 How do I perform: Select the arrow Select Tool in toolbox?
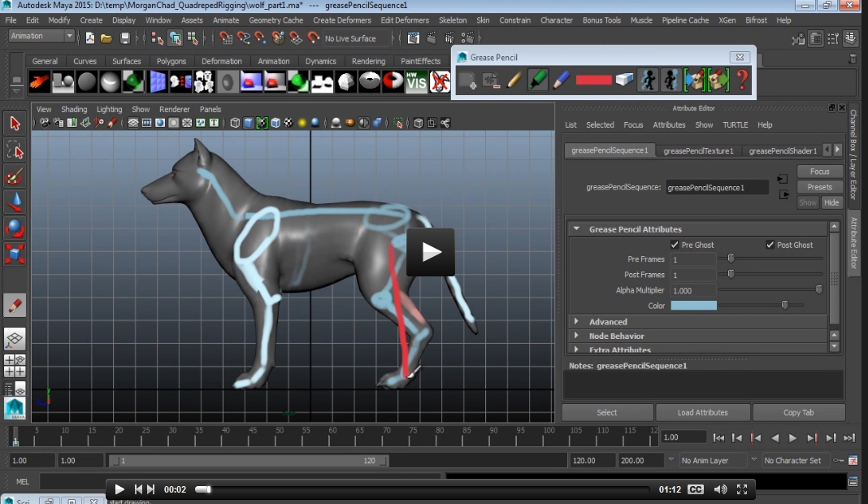pyautogui.click(x=15, y=123)
